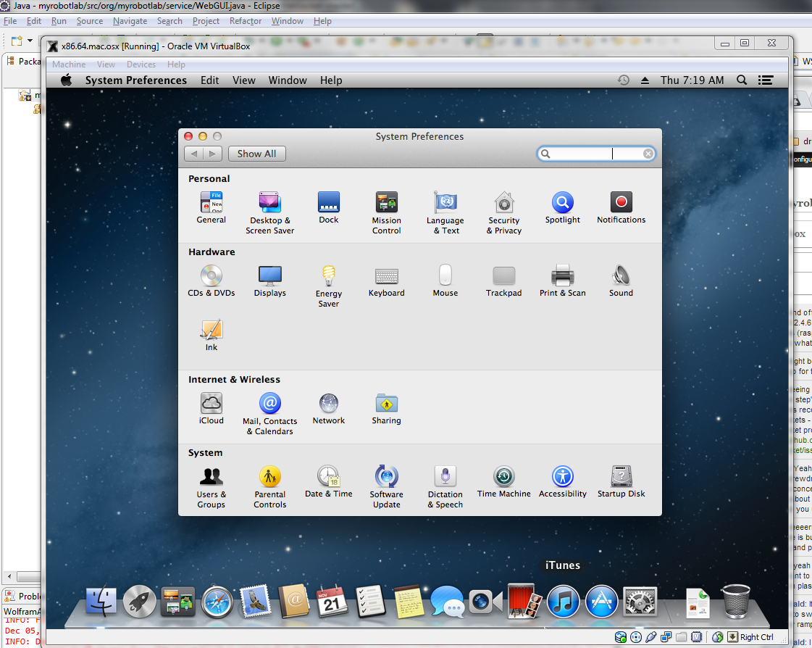Viewport: 812px width, 648px height.
Task: Open Parental Controls preferences
Action: [x=269, y=487]
